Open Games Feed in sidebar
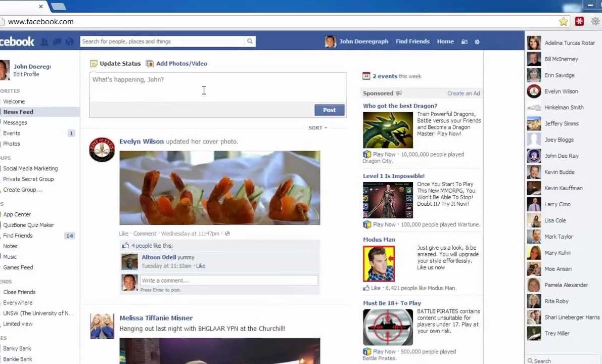The height and width of the screenshot is (364, 602). [x=18, y=267]
